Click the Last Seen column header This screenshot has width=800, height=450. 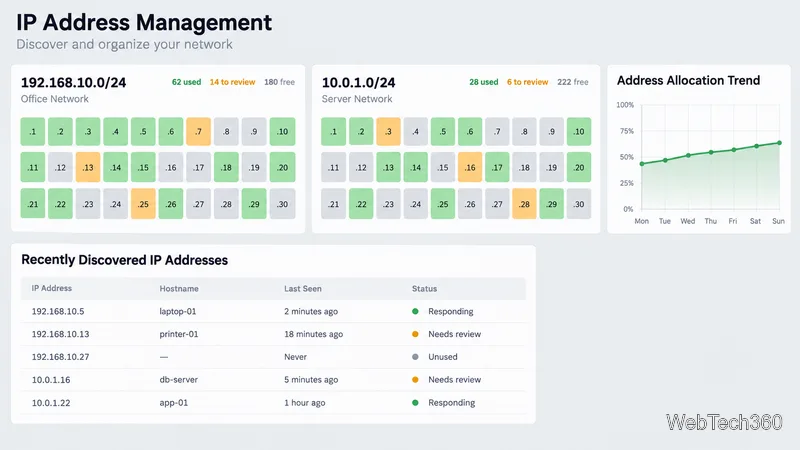click(x=303, y=289)
